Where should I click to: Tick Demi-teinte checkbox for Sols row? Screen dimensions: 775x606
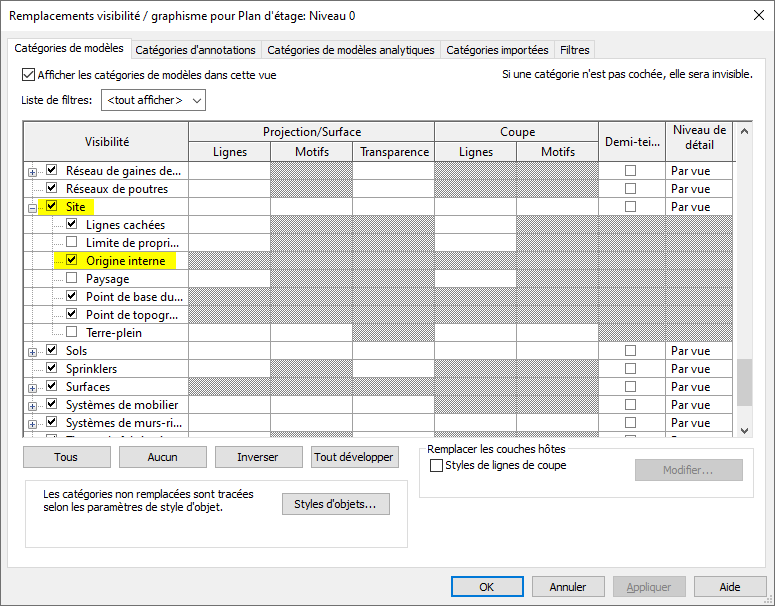coord(630,351)
